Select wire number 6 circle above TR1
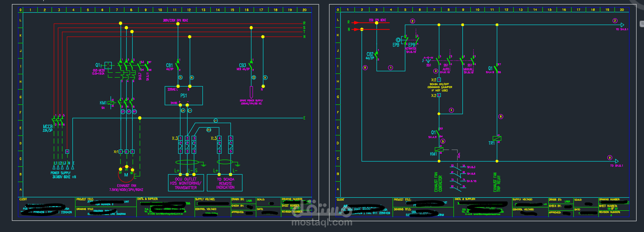The image size is (644, 232). 501,116
